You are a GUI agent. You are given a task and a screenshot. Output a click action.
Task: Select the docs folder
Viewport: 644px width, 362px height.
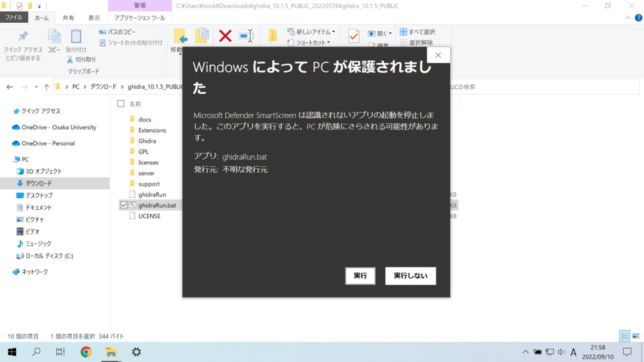coord(145,119)
